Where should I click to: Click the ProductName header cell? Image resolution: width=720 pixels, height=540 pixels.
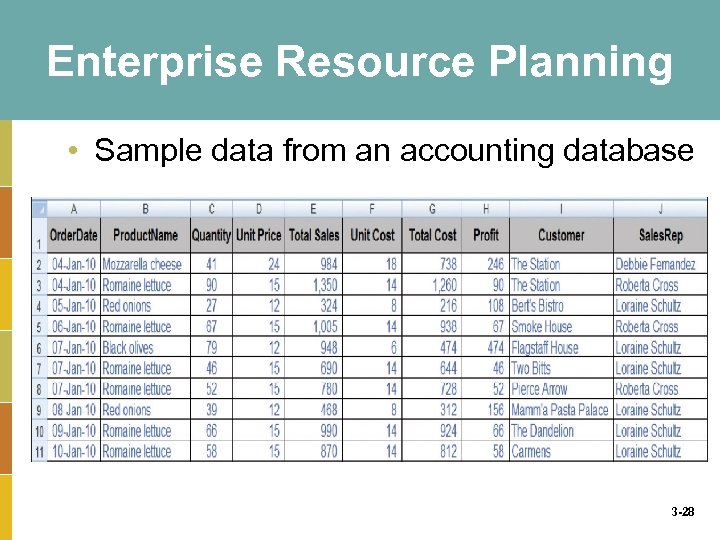point(145,235)
